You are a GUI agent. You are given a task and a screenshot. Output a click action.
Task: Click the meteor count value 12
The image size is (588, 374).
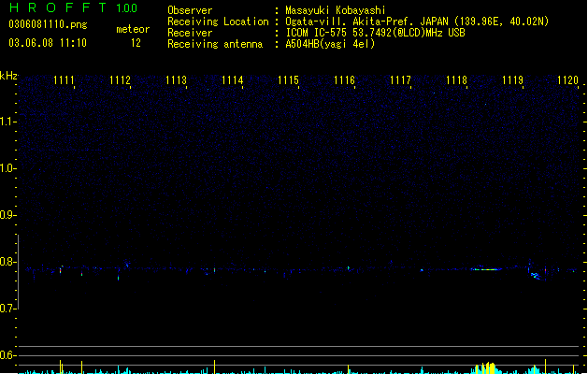click(136, 43)
